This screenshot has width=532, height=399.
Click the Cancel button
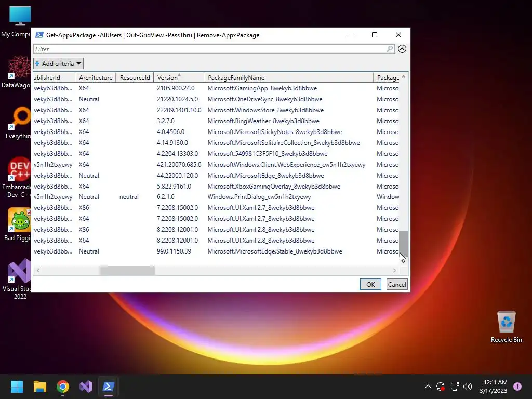tap(397, 284)
